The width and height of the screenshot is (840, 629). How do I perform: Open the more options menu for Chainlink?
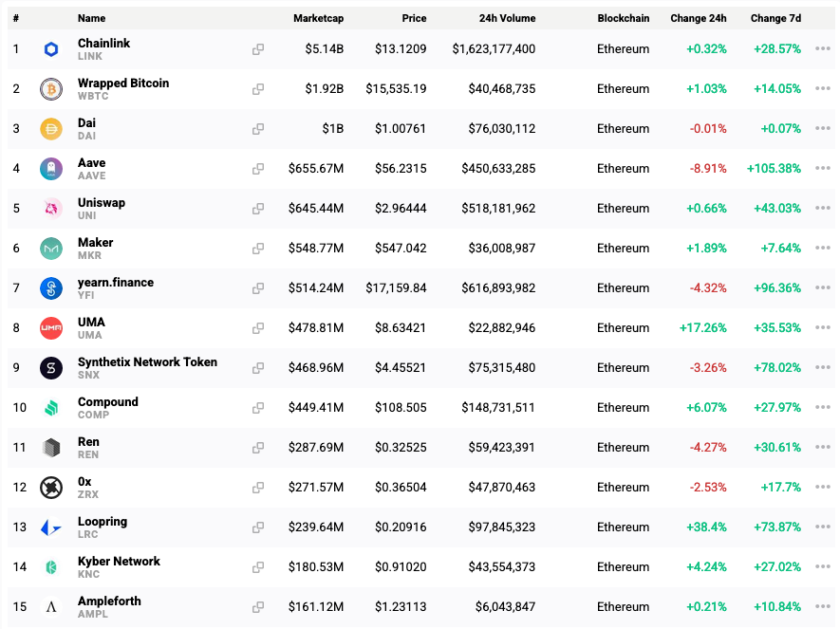[823, 48]
